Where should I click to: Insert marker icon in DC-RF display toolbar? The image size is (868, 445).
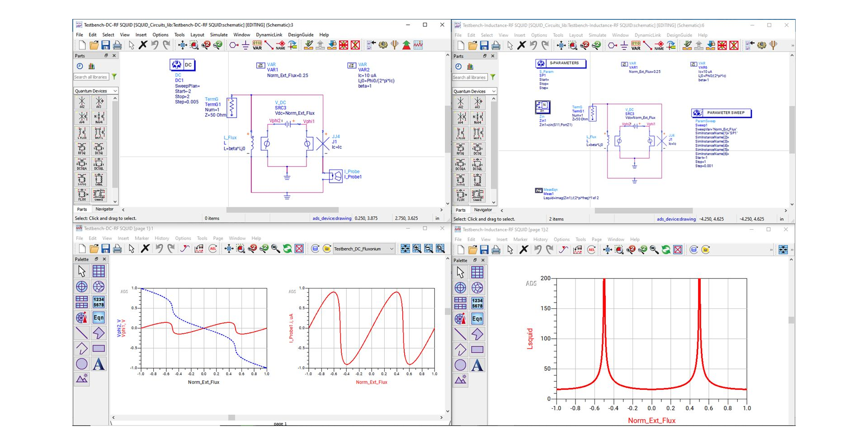coord(184,249)
